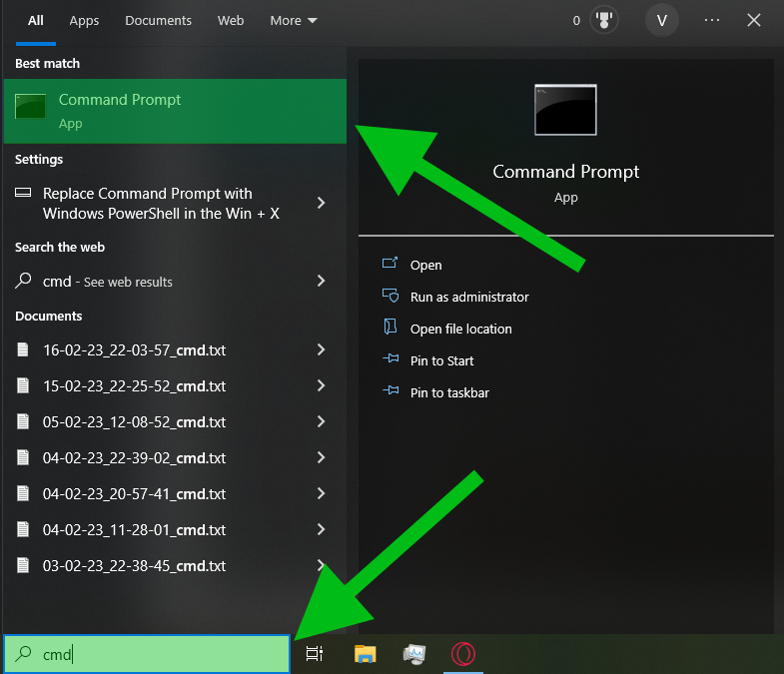Select the Command Prompt best match title
The height and width of the screenshot is (674, 784).
point(120,100)
